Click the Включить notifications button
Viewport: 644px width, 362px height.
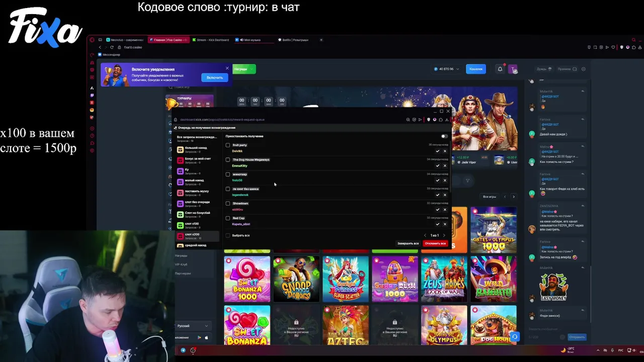click(x=214, y=77)
